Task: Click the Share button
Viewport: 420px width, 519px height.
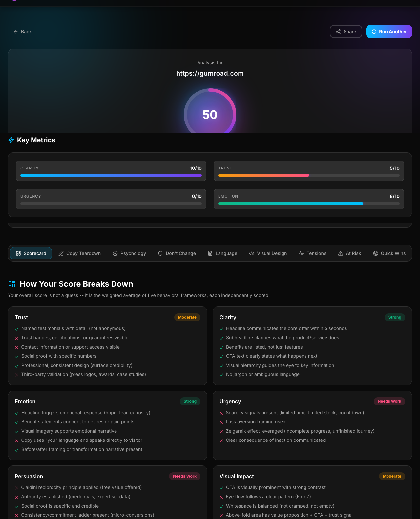Action: click(346, 32)
